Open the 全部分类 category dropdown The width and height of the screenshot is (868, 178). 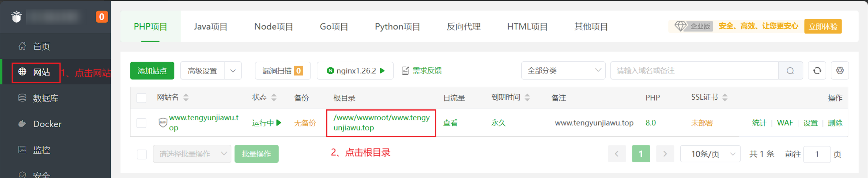563,71
